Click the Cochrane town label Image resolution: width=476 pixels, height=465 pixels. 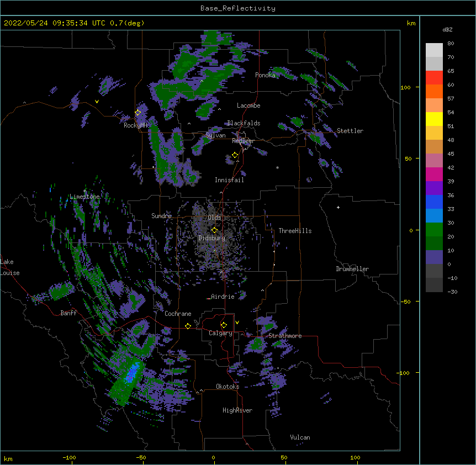[178, 314]
